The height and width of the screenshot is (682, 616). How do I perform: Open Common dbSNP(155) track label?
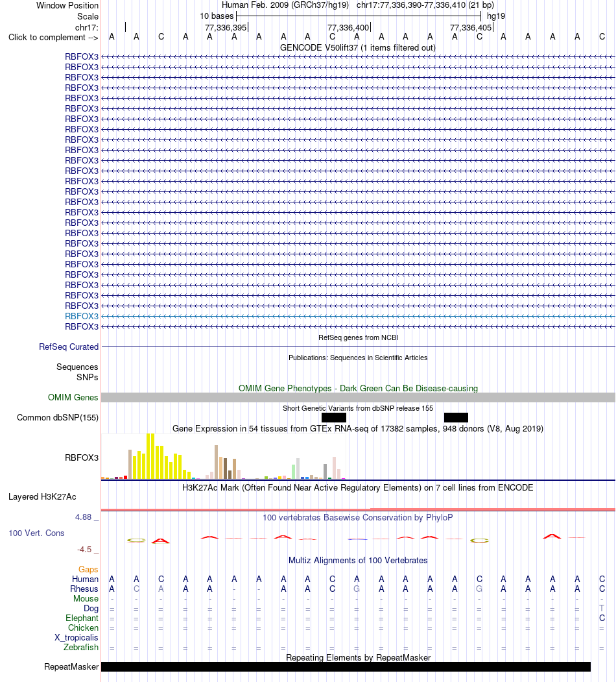57,417
